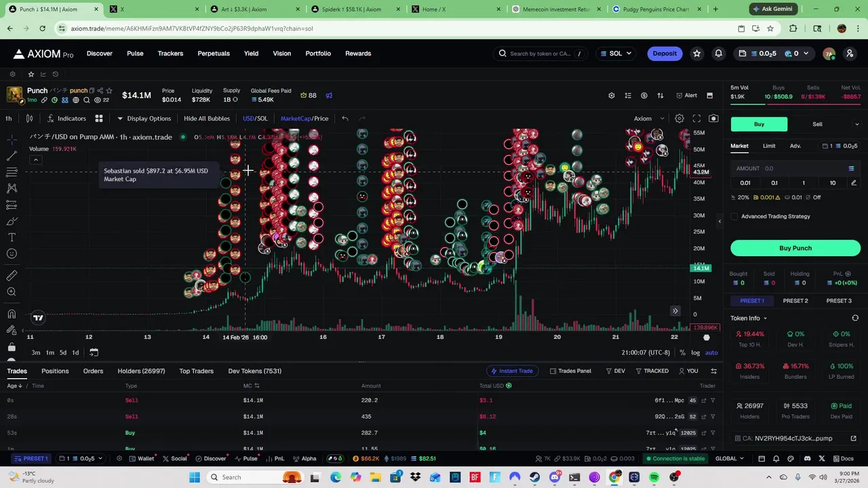Open the Trades Panel button
The width and height of the screenshot is (868, 488).
click(570, 371)
